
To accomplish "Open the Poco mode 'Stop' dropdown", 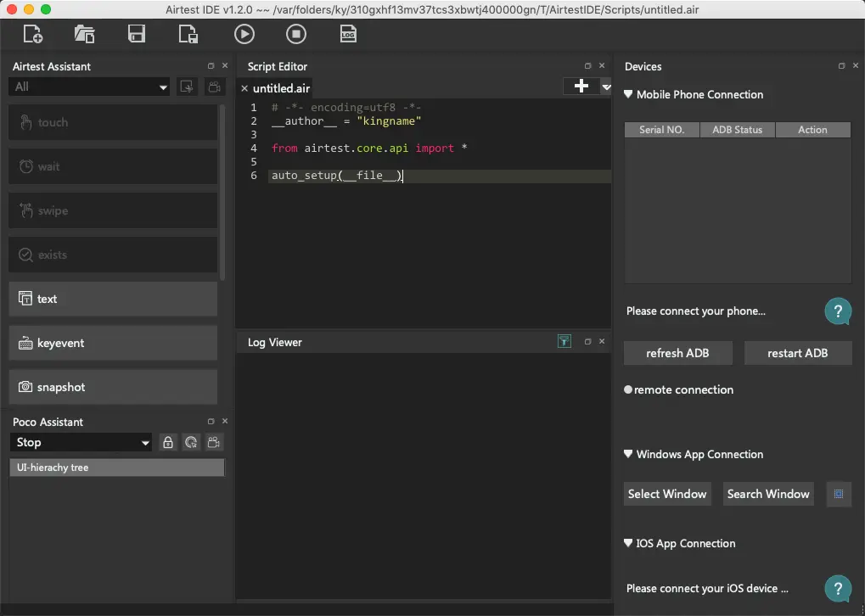I will coord(82,442).
